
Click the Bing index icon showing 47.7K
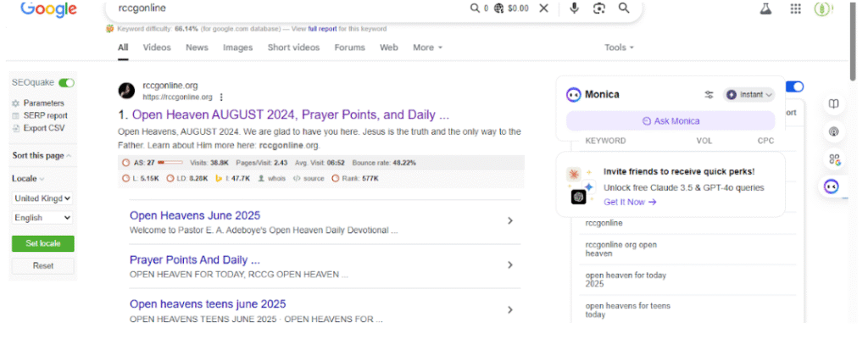pyautogui.click(x=219, y=178)
